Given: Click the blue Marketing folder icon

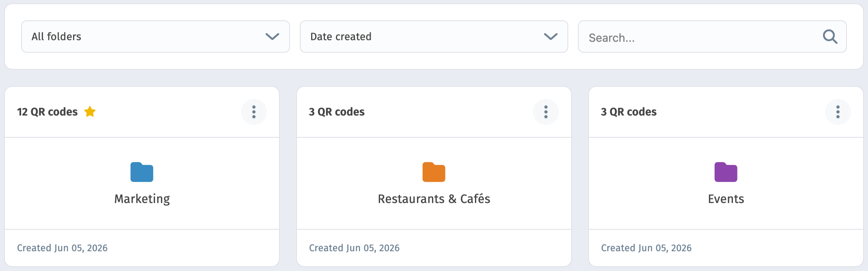Looking at the screenshot, I should [142, 172].
